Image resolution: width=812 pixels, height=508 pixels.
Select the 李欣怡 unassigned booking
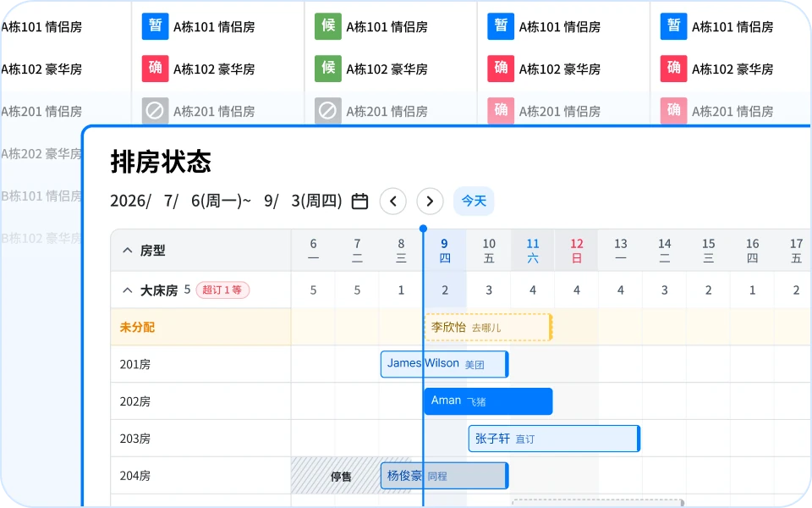[488, 327]
